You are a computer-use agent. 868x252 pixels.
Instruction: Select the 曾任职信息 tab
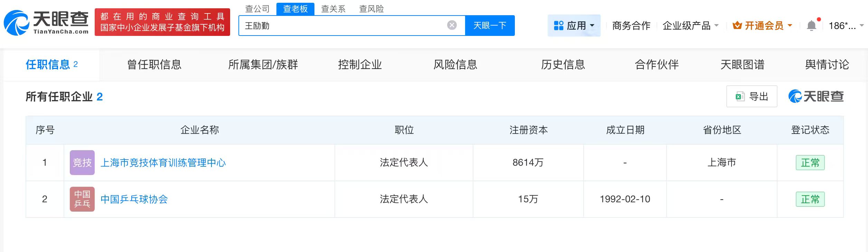tap(154, 65)
